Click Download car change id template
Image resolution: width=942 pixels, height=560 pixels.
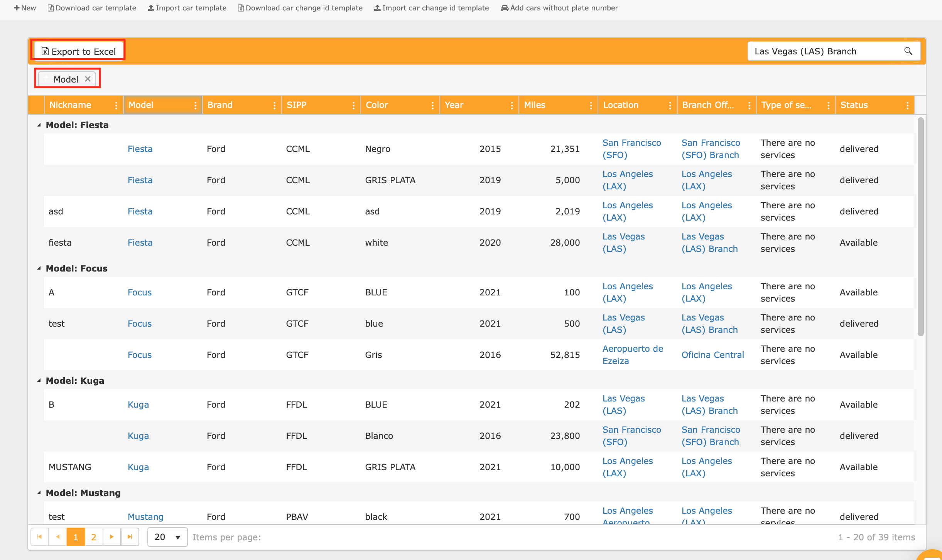(300, 8)
